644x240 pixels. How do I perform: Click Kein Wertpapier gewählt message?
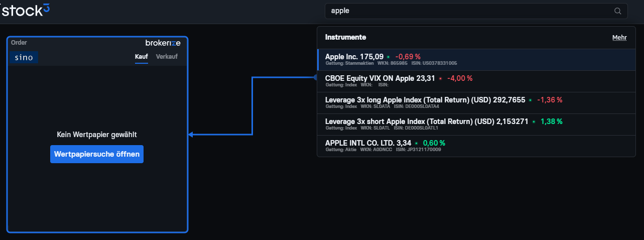pyautogui.click(x=97, y=135)
